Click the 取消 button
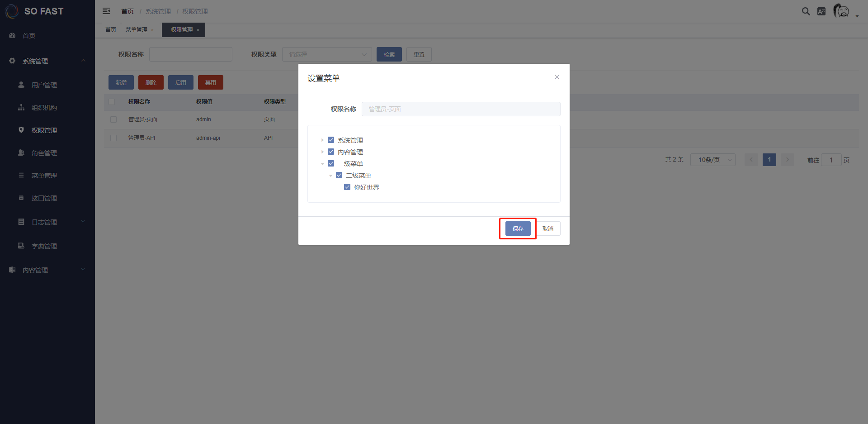The width and height of the screenshot is (868, 424). point(548,229)
